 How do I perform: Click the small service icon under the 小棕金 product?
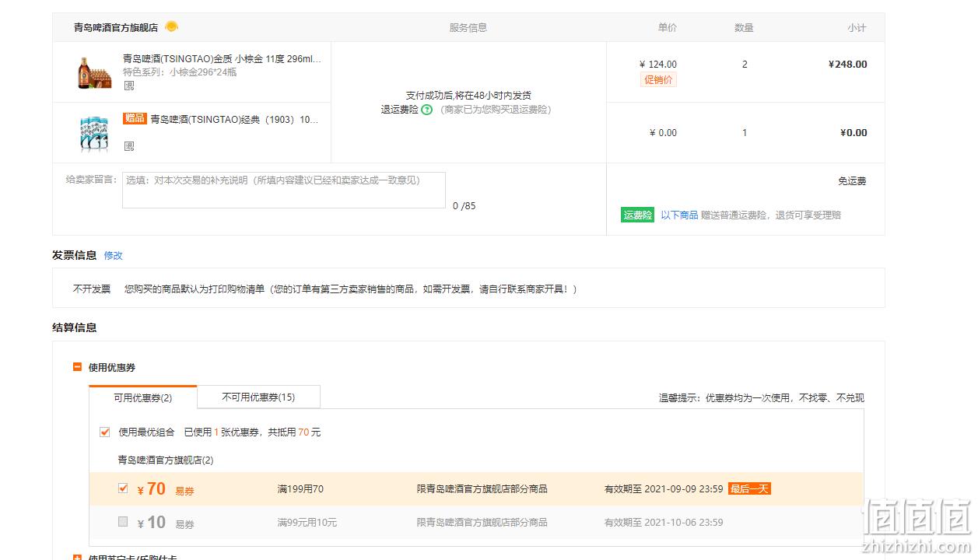[x=129, y=86]
